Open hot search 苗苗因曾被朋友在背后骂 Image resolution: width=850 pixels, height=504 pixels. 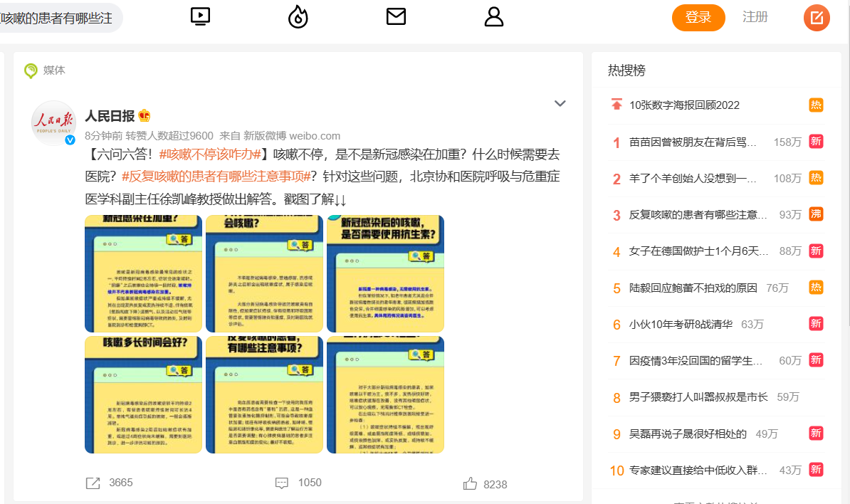[x=692, y=142]
